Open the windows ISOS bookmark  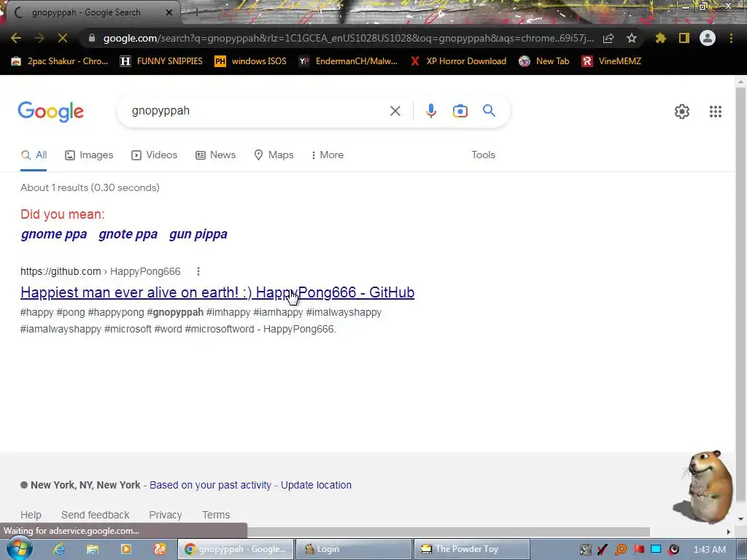pyautogui.click(x=251, y=61)
